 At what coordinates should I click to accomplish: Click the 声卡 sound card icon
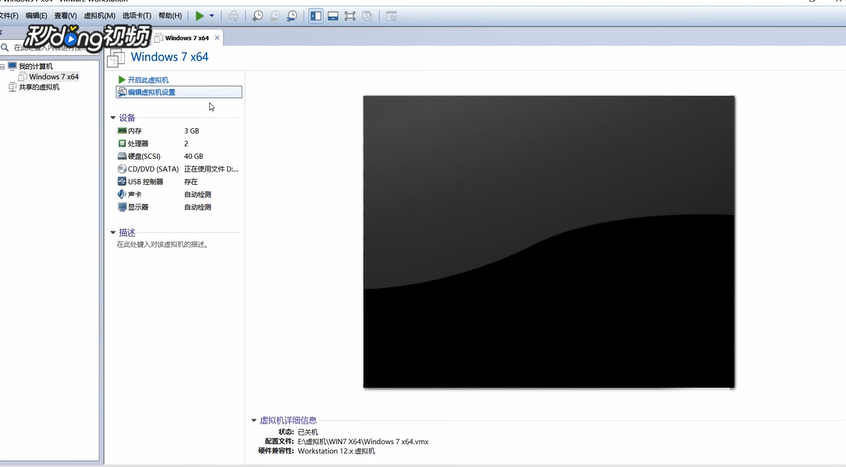122,194
